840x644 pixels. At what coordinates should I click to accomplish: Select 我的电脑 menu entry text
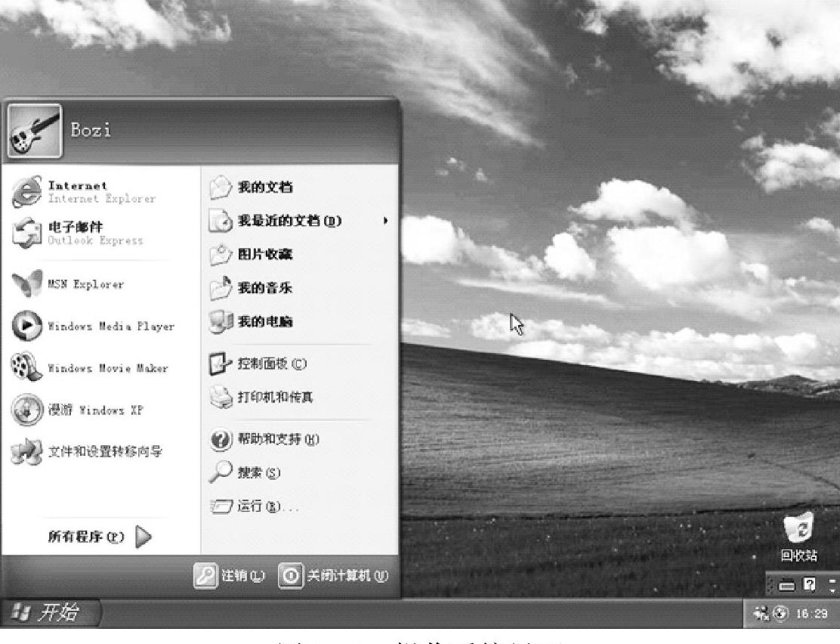(x=265, y=322)
